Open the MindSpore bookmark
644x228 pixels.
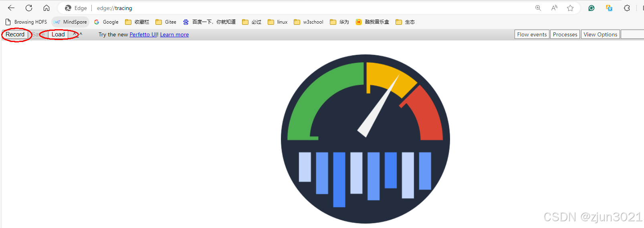(71, 22)
